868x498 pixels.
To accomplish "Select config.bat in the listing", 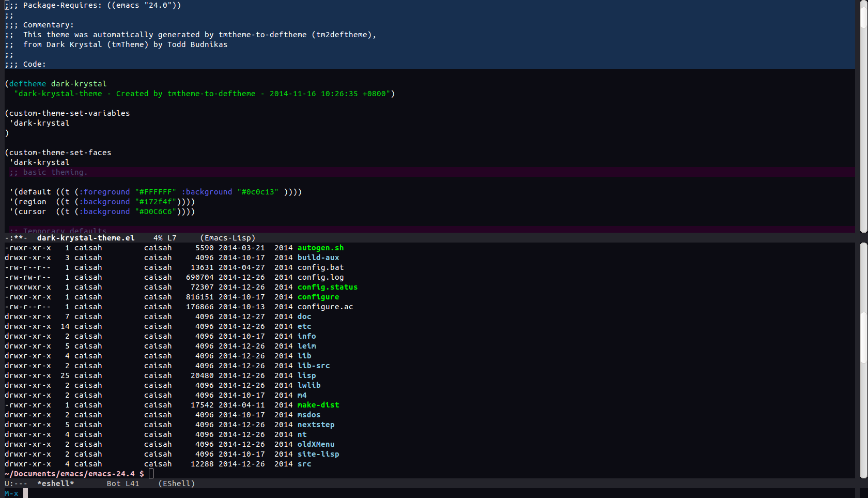I will click(x=320, y=267).
